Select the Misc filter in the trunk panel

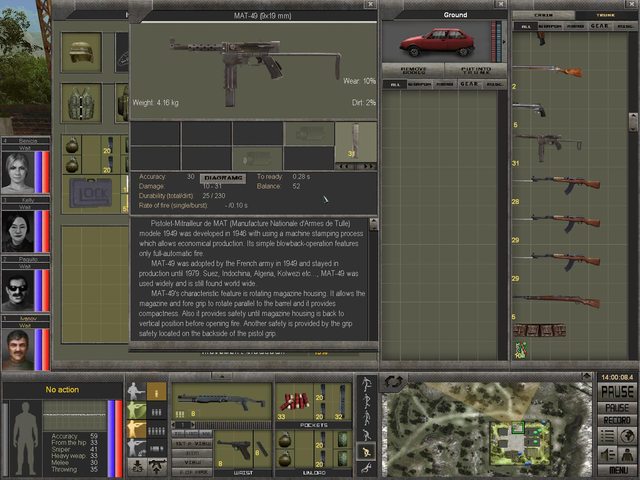point(624,26)
